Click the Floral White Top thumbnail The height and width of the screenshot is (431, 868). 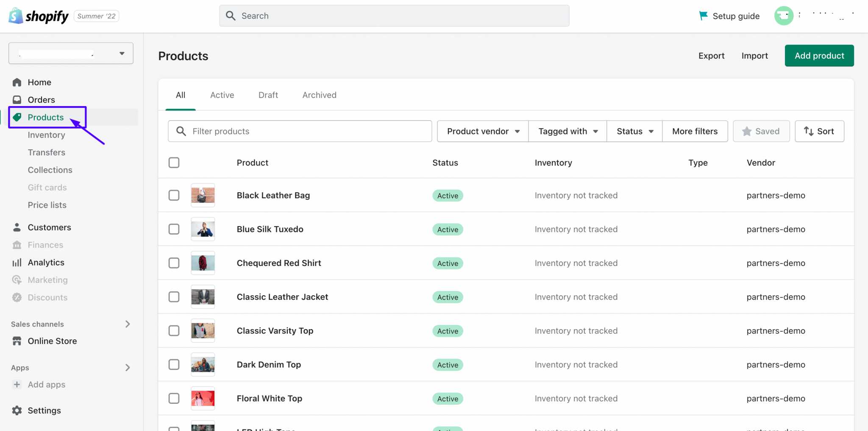pos(203,398)
